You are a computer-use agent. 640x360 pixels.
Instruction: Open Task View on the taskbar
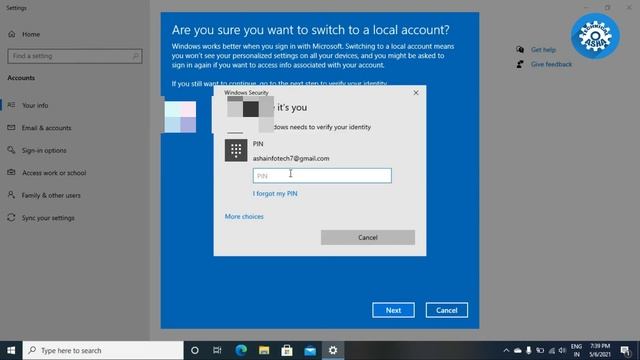(x=217, y=350)
